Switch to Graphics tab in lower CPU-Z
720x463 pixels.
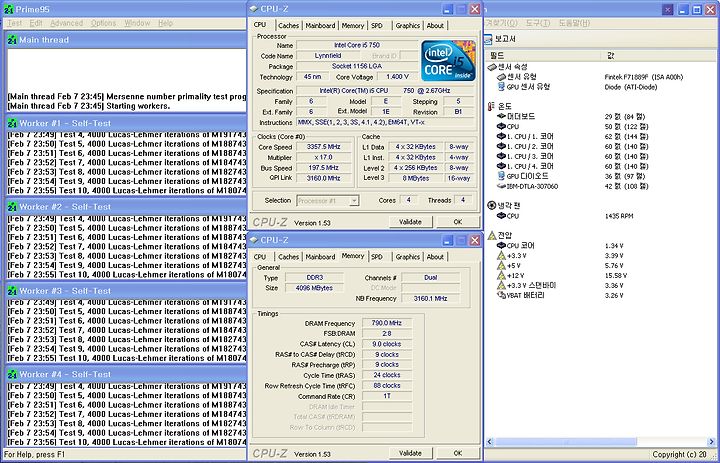[408, 257]
